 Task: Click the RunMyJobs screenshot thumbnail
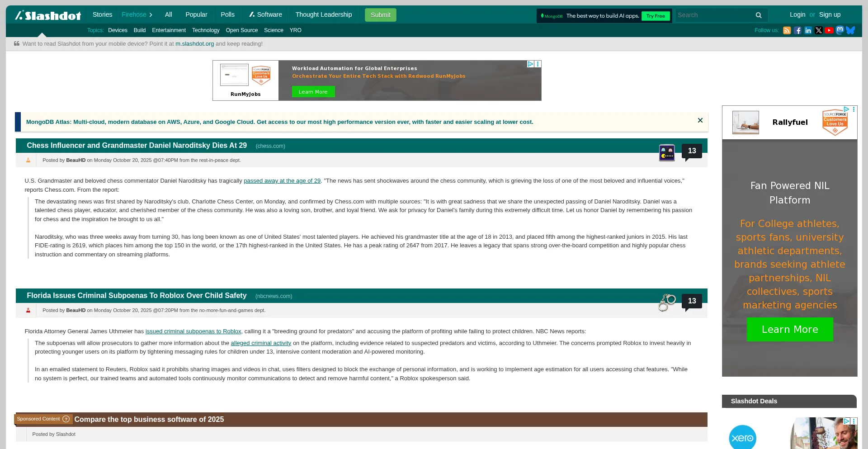coord(234,75)
